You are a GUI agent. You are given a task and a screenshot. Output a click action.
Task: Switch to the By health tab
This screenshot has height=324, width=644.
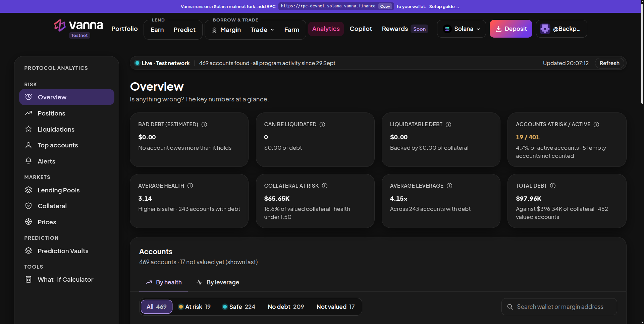coord(164,282)
